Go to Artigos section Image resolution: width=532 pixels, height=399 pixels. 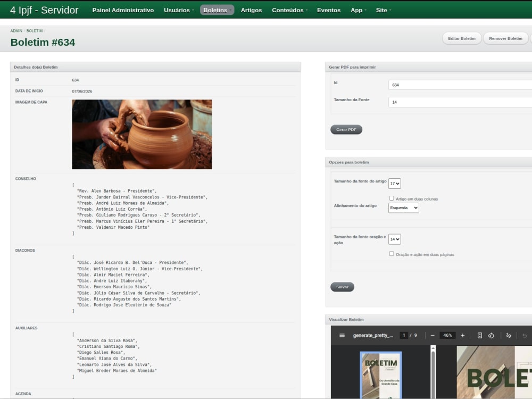coord(252,10)
